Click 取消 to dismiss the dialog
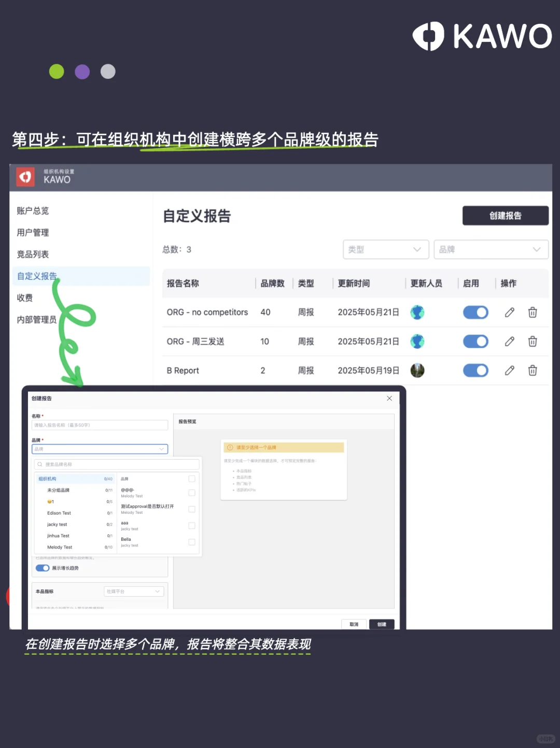Image resolution: width=560 pixels, height=748 pixels. pyautogui.click(x=354, y=624)
